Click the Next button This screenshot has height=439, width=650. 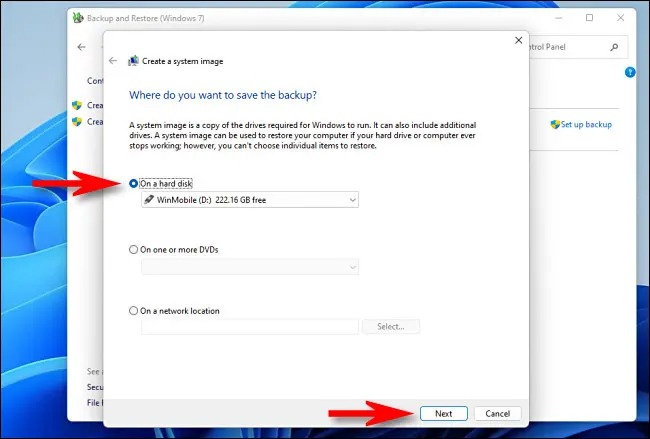[444, 413]
